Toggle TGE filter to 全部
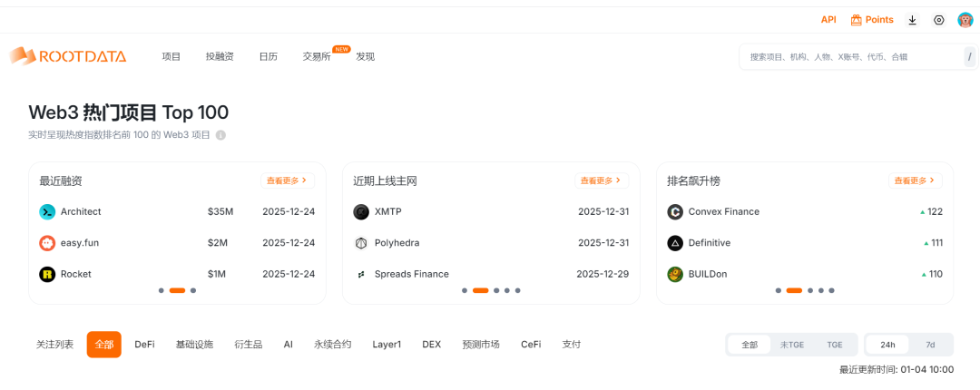 tap(750, 345)
